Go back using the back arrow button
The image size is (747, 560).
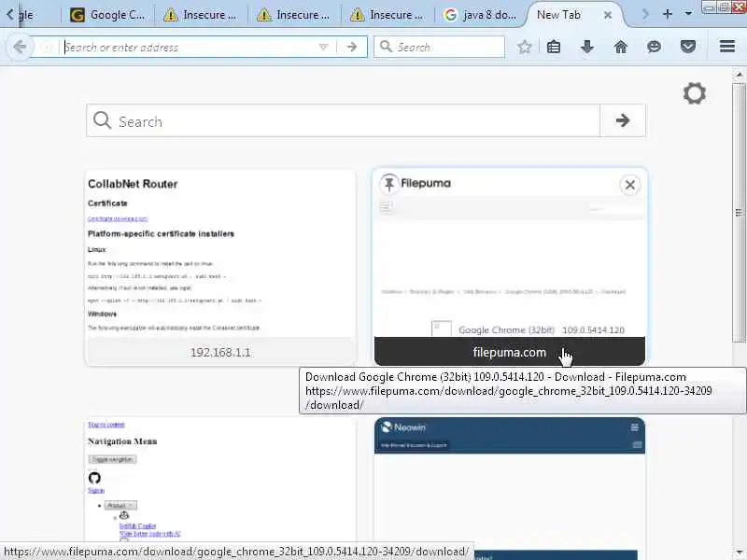tap(20, 47)
